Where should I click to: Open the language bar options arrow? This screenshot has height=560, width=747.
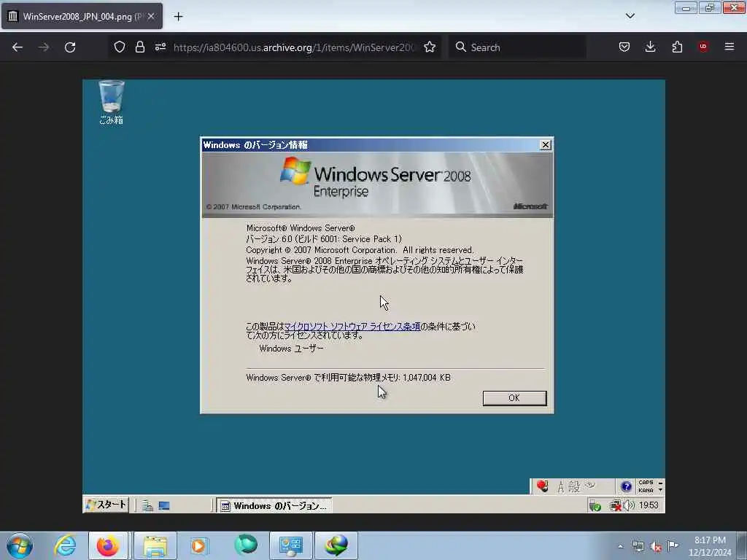pyautogui.click(x=660, y=490)
